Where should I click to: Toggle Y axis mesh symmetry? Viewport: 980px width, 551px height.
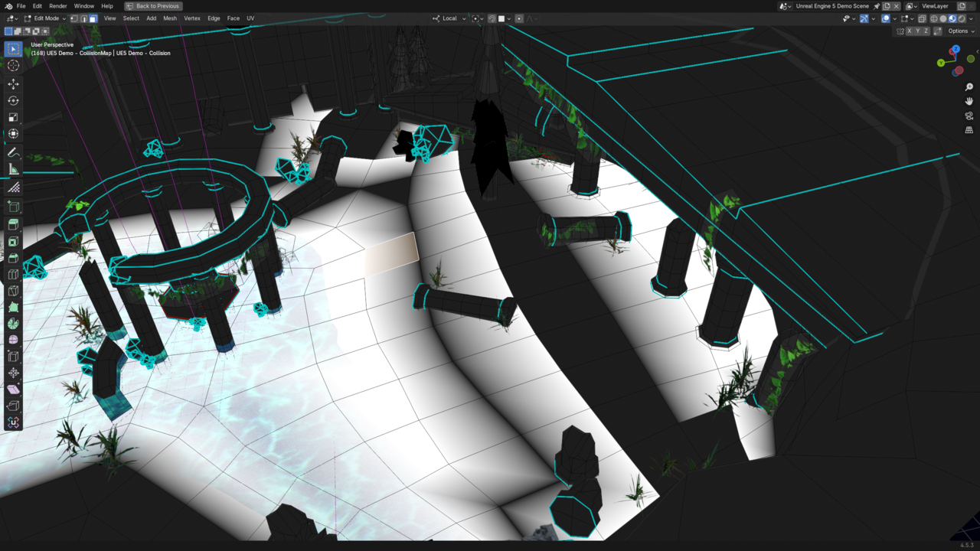(918, 31)
